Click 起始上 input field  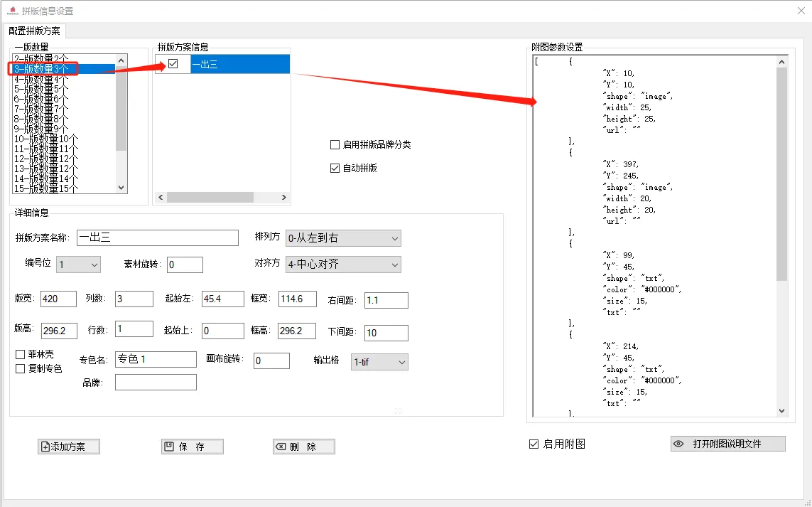pos(222,331)
